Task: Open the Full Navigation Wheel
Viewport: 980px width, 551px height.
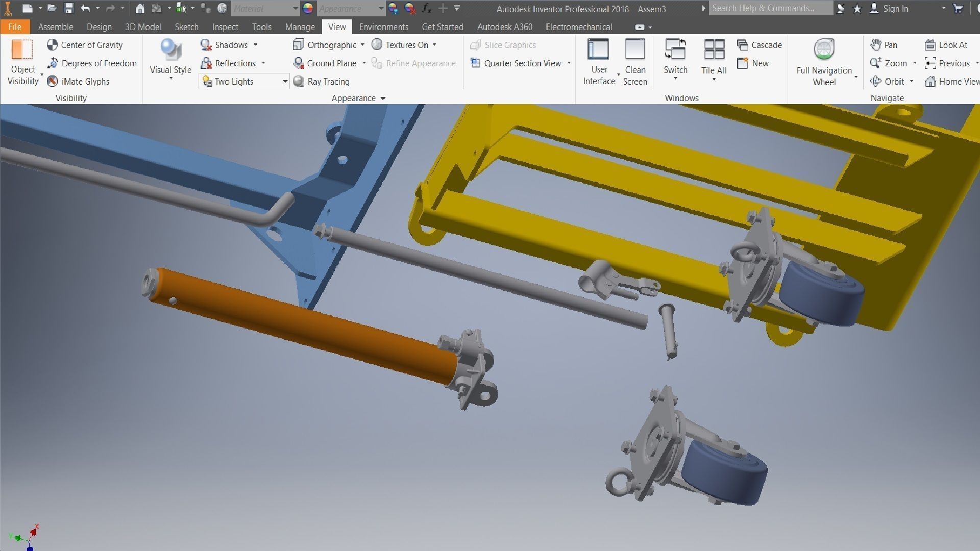Action: coord(824,62)
